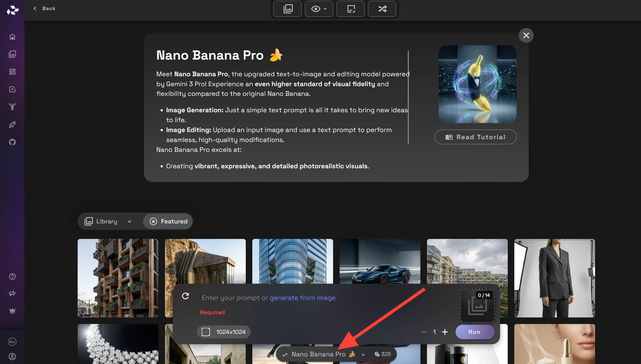The image size is (641, 364).
Task: Click the Run button
Action: point(475,332)
